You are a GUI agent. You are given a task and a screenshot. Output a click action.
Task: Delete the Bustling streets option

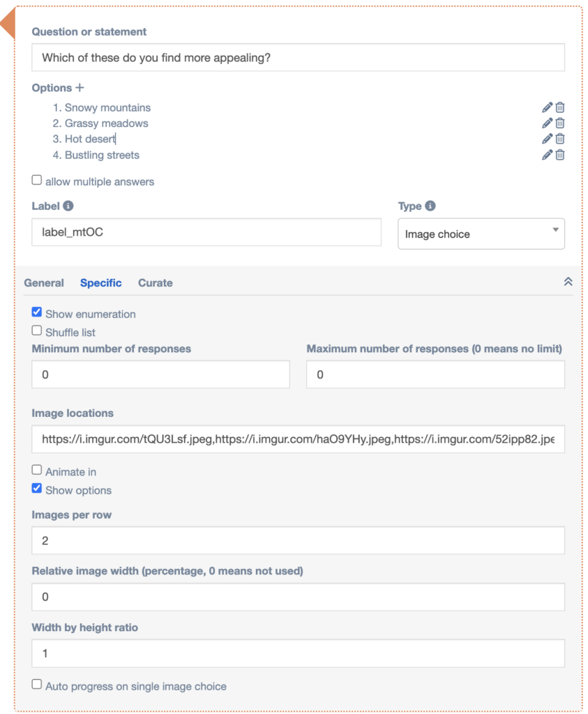click(560, 155)
